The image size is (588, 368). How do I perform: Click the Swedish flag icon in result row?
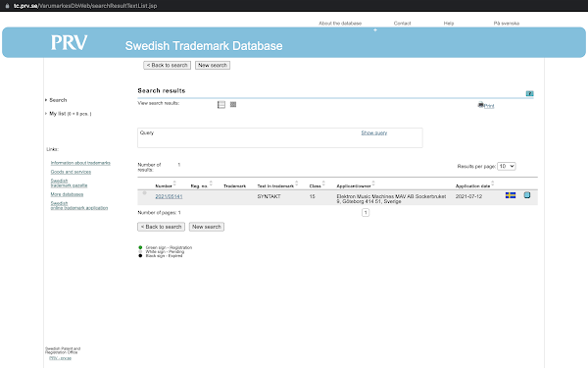point(511,195)
